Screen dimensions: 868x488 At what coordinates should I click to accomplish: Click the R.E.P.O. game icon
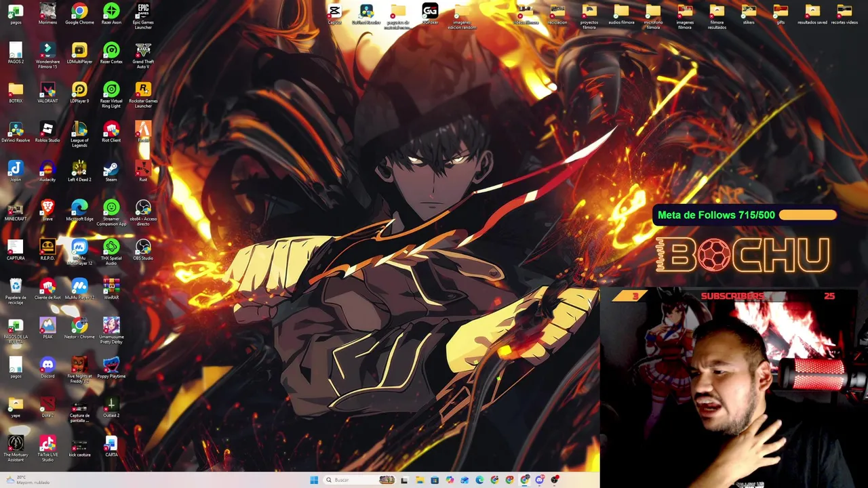47,249
